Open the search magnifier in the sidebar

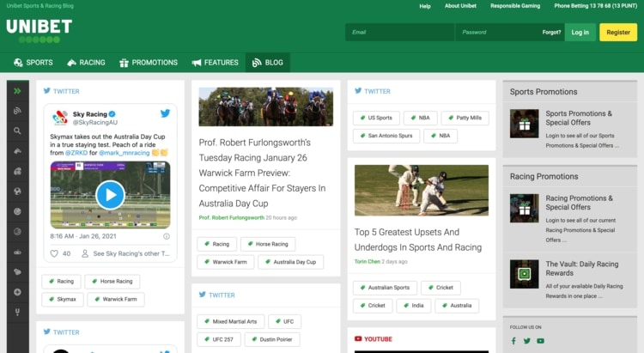(x=17, y=131)
